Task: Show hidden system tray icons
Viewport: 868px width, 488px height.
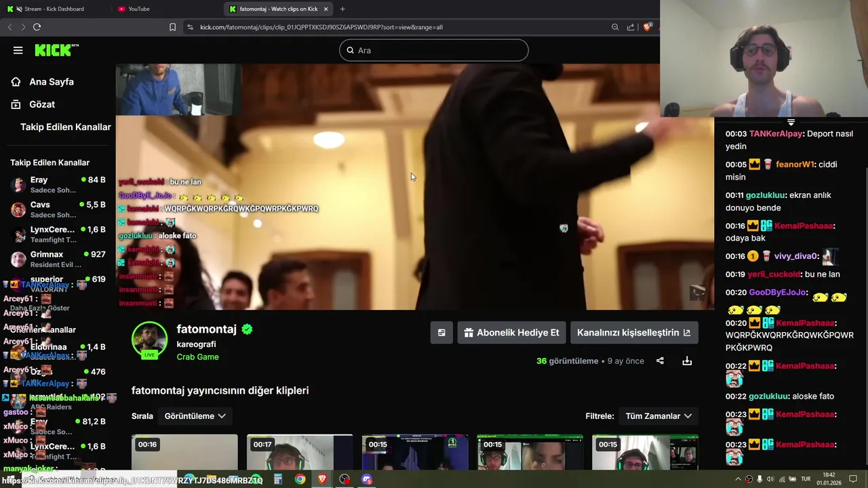Action: (738, 479)
